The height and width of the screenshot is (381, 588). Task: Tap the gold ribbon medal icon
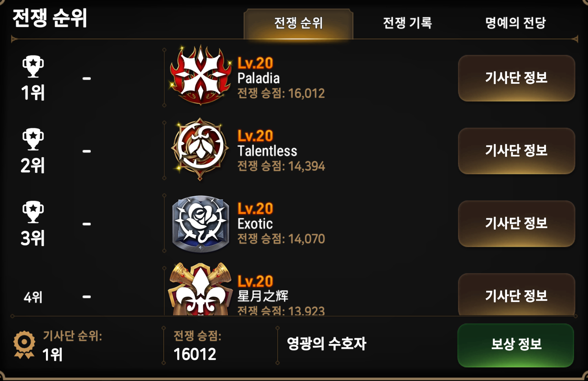(x=24, y=345)
